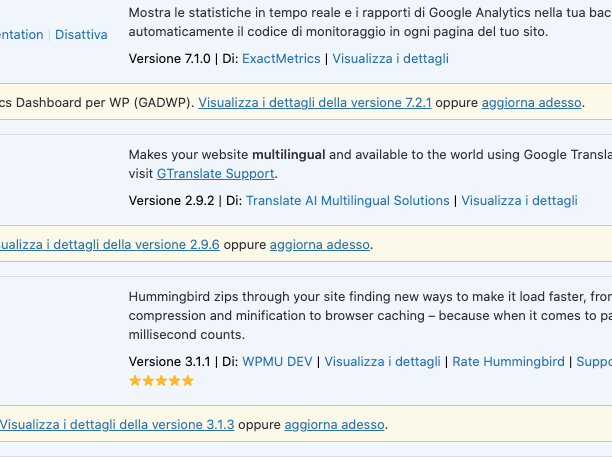Open the partially visible Support link after Rate Hummingbird
This screenshot has height=457, width=612.
click(x=594, y=361)
